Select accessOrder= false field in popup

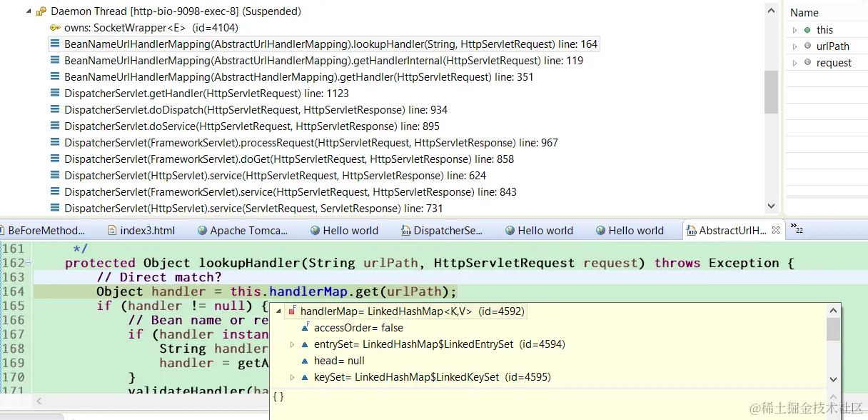click(358, 328)
